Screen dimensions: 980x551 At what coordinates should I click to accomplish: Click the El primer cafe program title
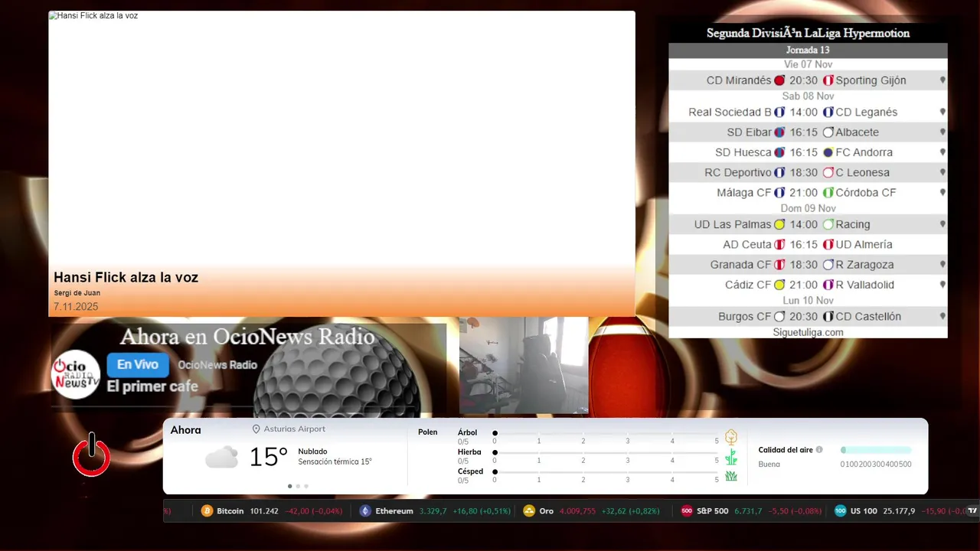(x=152, y=386)
